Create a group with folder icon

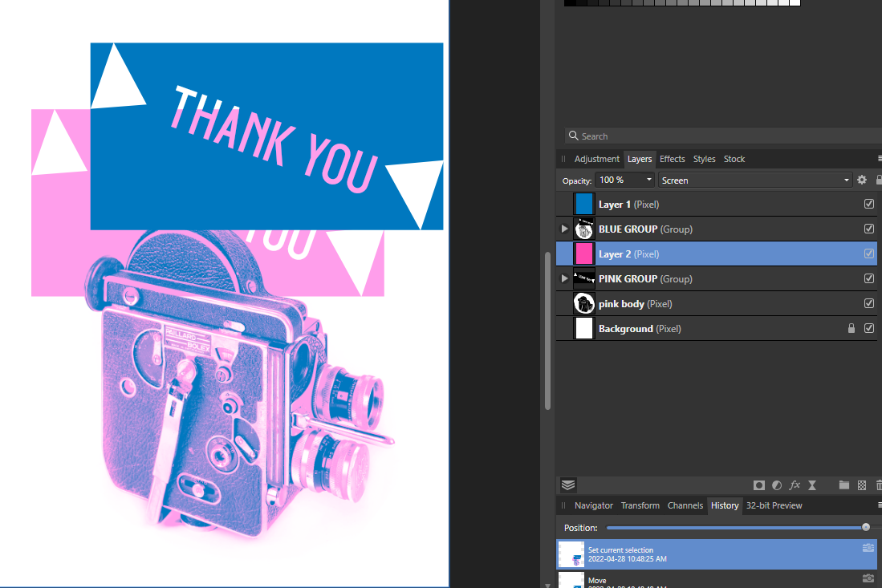point(843,485)
